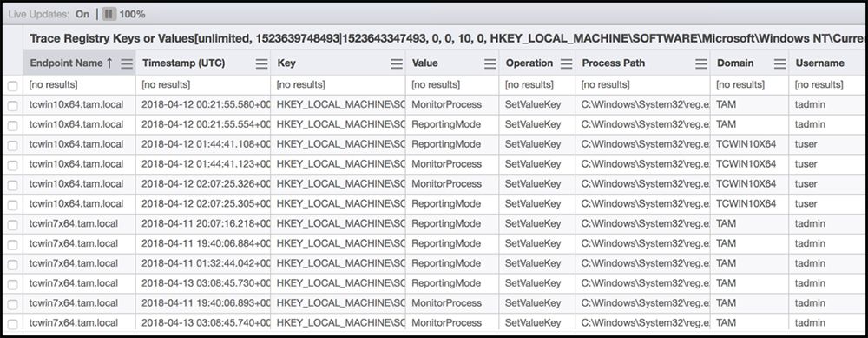Check the [no results] row checkbox
Viewport: 868px width, 338px height.
[x=12, y=86]
